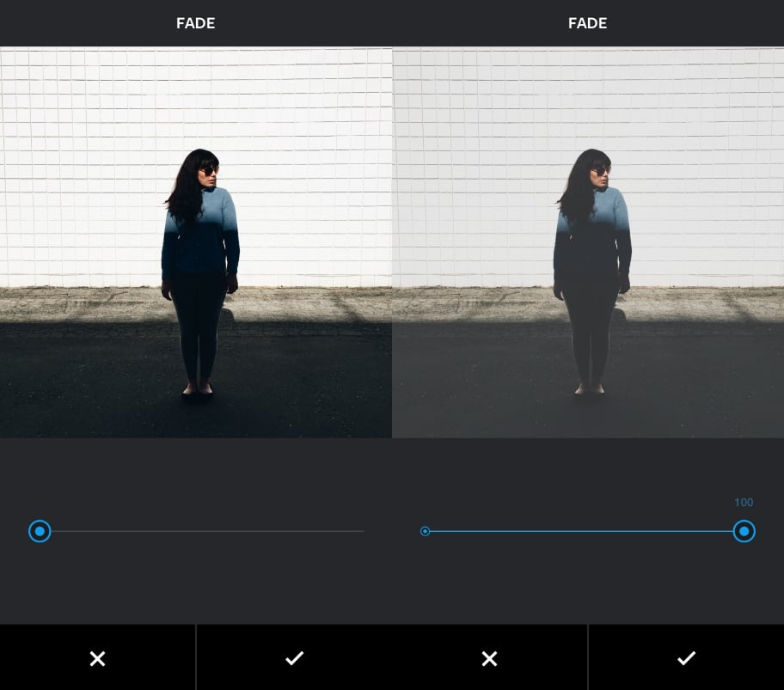The image size is (784, 690).
Task: Click the left slider zero-position knob
Action: tap(40, 531)
